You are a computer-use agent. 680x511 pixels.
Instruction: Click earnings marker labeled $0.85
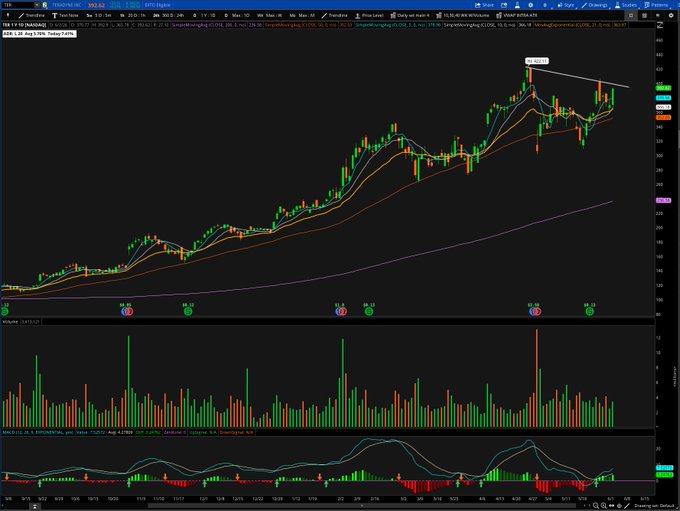tap(126, 310)
